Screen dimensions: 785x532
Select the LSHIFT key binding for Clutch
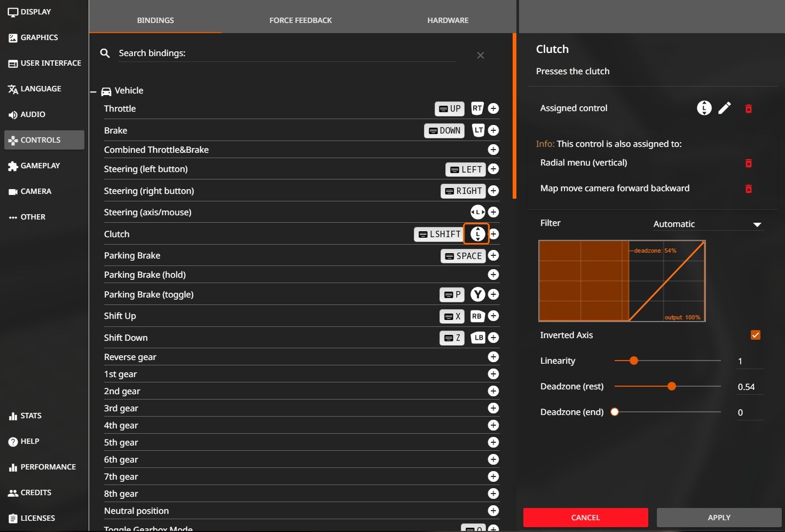(x=439, y=234)
